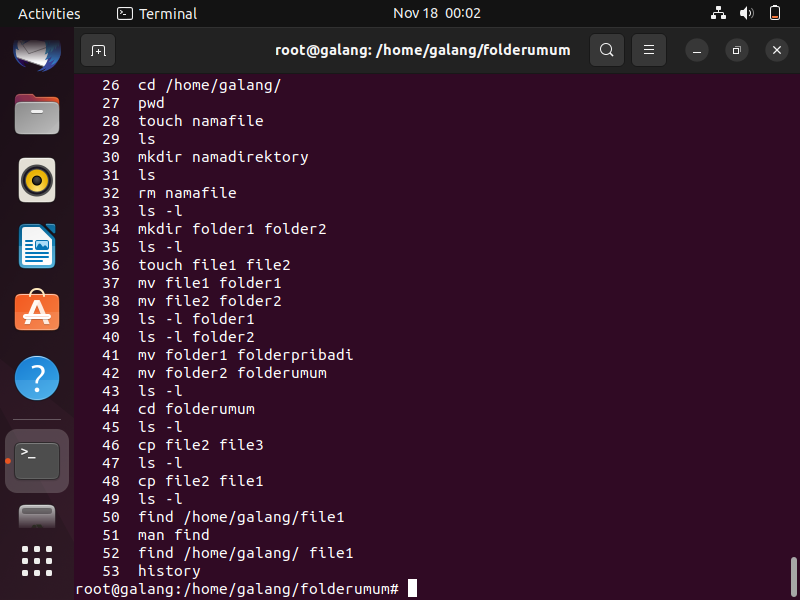Launch LibreOffice Writer from the dock
800x600 pixels.
click(37, 246)
